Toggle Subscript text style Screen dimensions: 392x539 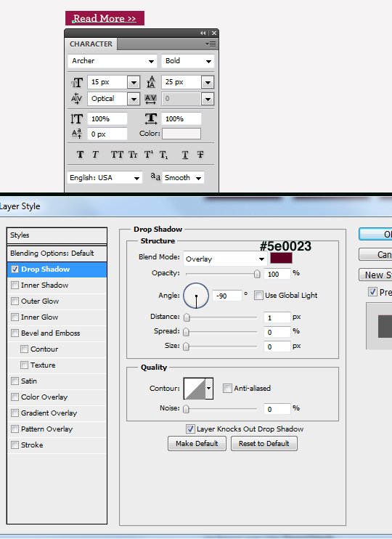[x=164, y=155]
